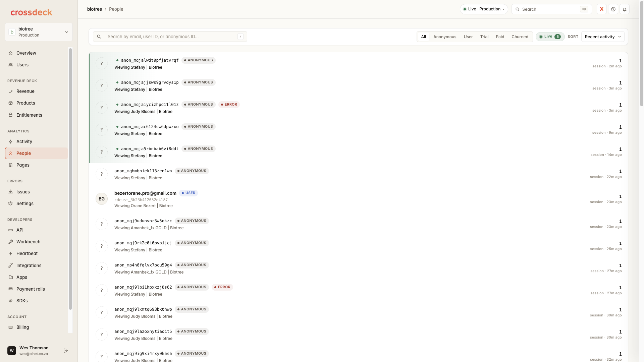Click anon_mqja5rbnbab6vi8ddt row name
644x362 pixels.
point(150,149)
